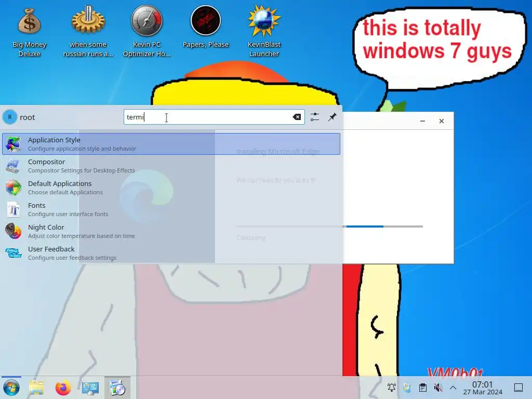The height and width of the screenshot is (399, 532).
Task: Open Papers, Please desktop icon
Action: [x=206, y=27]
